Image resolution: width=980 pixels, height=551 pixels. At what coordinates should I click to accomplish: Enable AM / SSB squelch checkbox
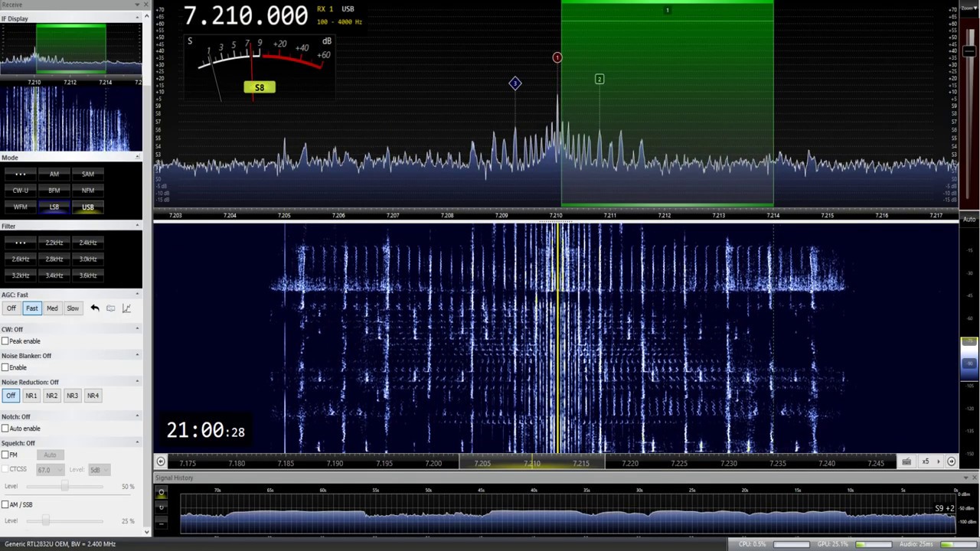[5, 504]
